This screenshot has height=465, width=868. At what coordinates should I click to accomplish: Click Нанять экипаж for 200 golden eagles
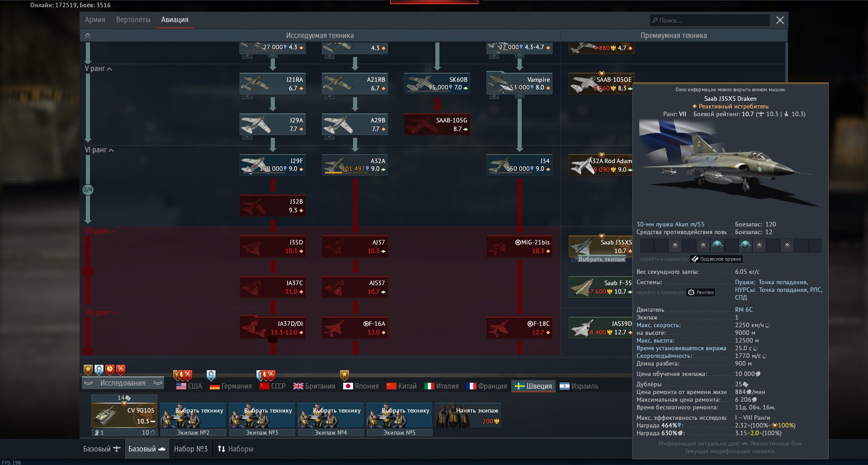468,415
